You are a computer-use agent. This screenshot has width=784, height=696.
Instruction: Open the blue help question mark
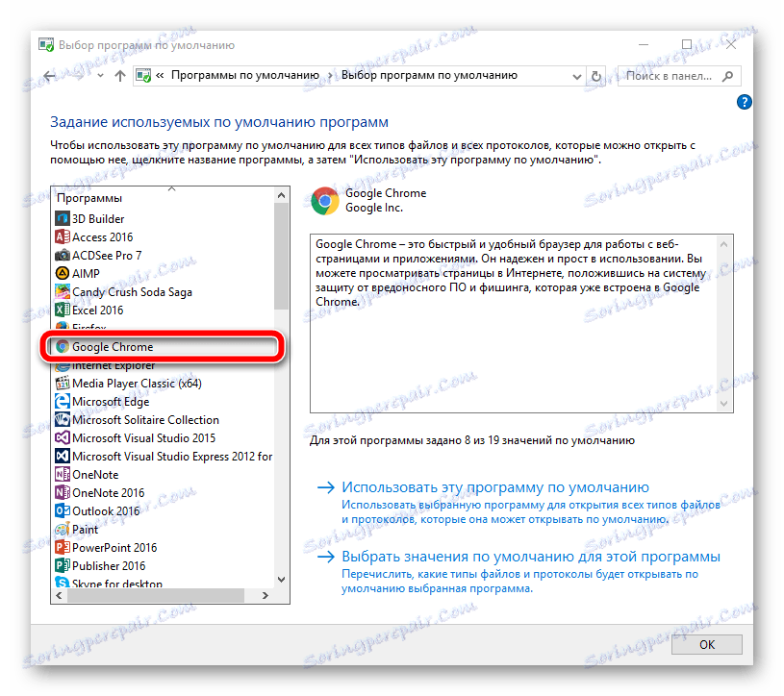pyautogui.click(x=744, y=102)
